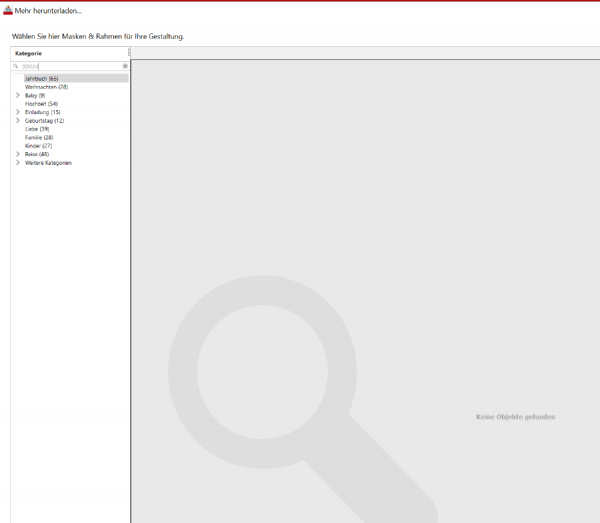Expand the Reise category
Viewport: 600px width, 523px height.
click(x=18, y=154)
